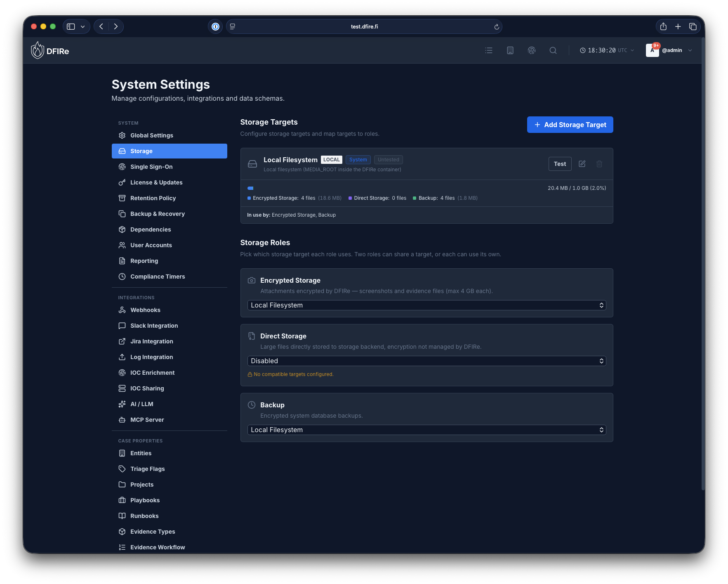The height and width of the screenshot is (584, 728).
Task: Click the lock icon by compatible targets warning
Action: pyautogui.click(x=250, y=374)
